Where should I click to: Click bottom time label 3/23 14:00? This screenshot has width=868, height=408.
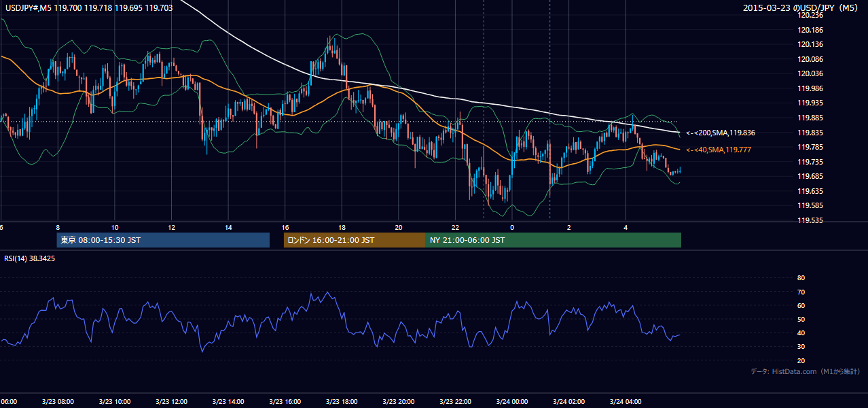[228, 401]
